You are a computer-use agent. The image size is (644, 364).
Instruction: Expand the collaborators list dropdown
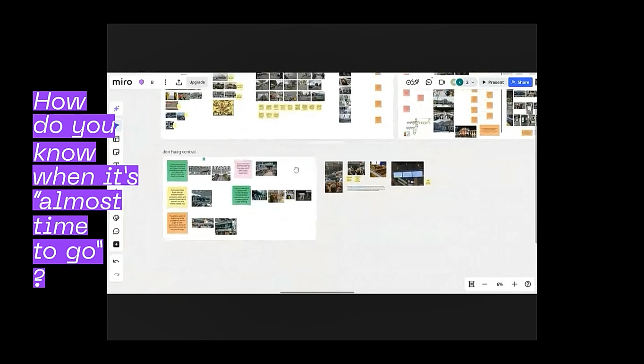tap(473, 82)
